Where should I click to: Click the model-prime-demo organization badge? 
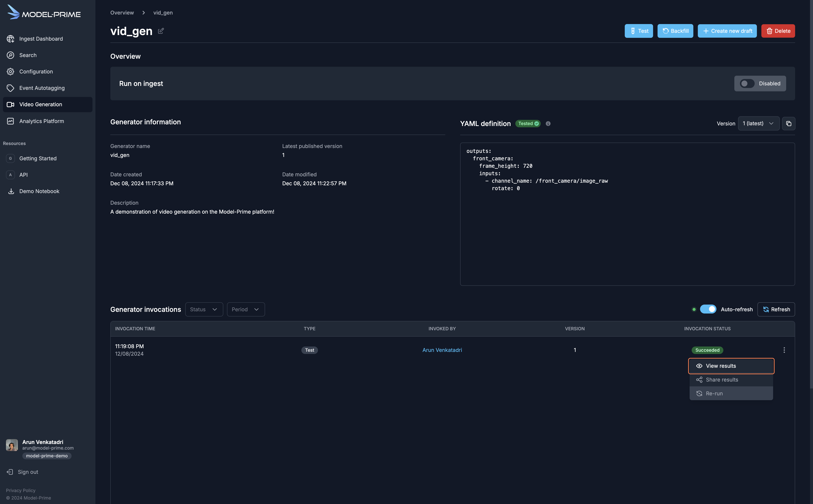(47, 456)
